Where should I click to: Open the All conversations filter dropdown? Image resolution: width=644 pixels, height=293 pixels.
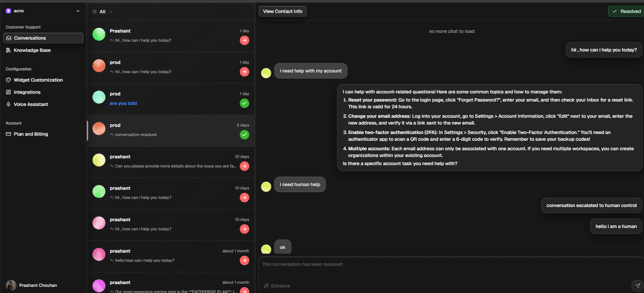point(102,12)
